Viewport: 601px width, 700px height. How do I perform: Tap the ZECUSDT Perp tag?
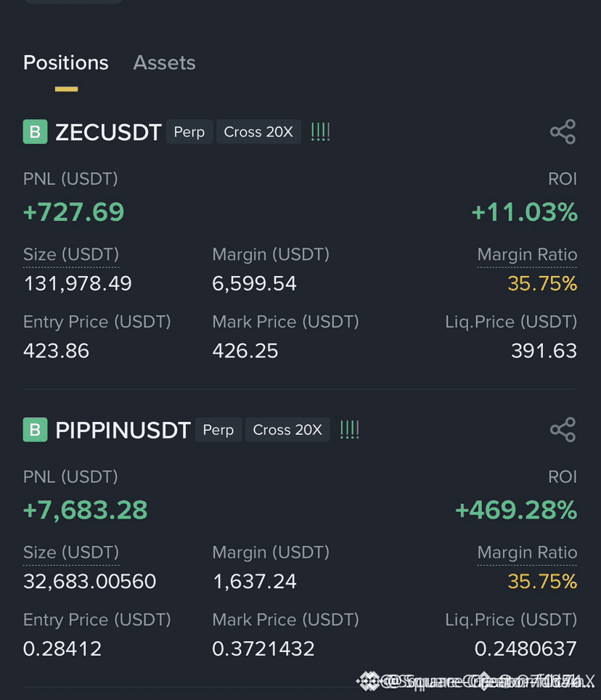[189, 131]
